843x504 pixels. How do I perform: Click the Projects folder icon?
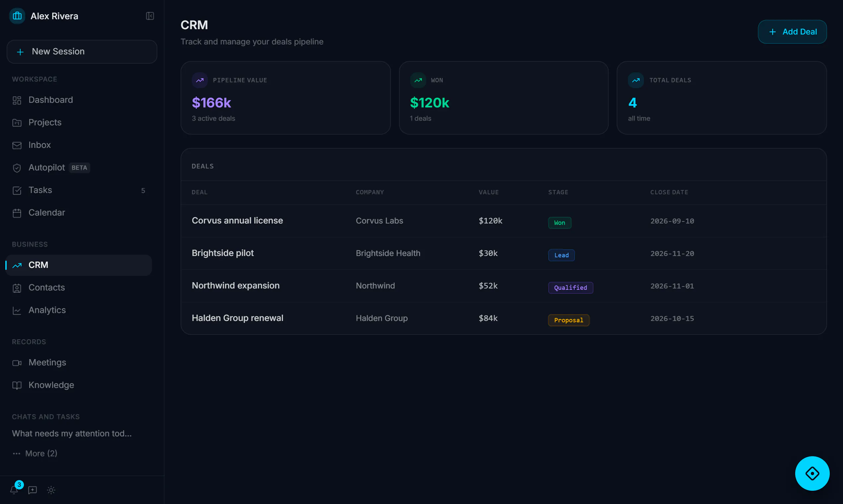click(17, 123)
